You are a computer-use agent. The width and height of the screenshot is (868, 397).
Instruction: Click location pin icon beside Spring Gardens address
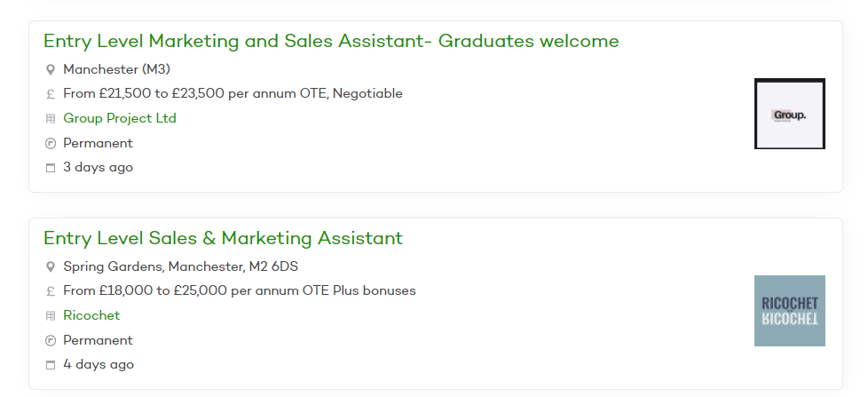coord(51,266)
